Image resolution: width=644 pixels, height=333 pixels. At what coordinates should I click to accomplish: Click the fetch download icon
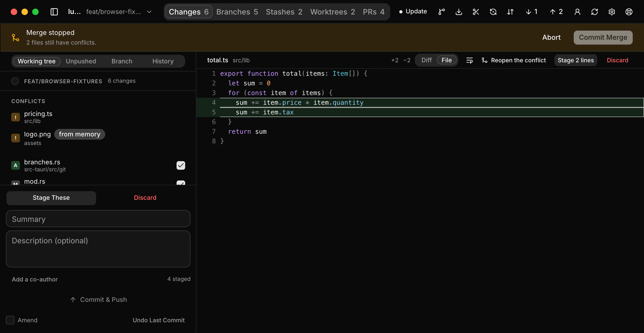pos(459,12)
